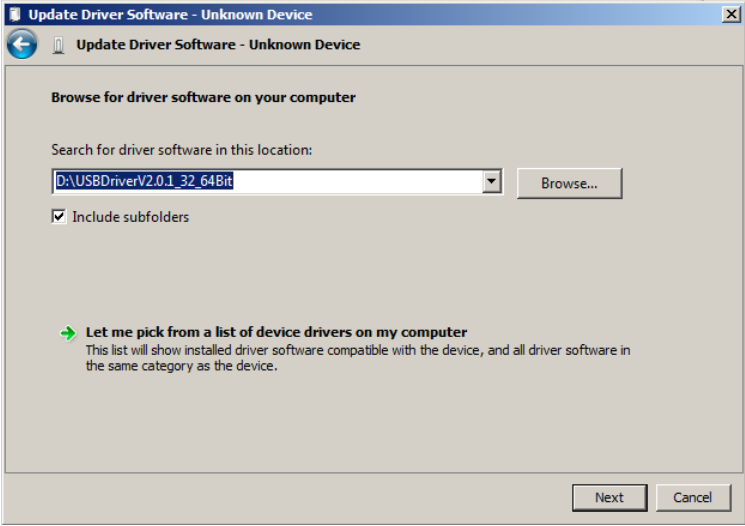Open the driver location dropdown arrow
745x526 pixels.
coord(491,182)
